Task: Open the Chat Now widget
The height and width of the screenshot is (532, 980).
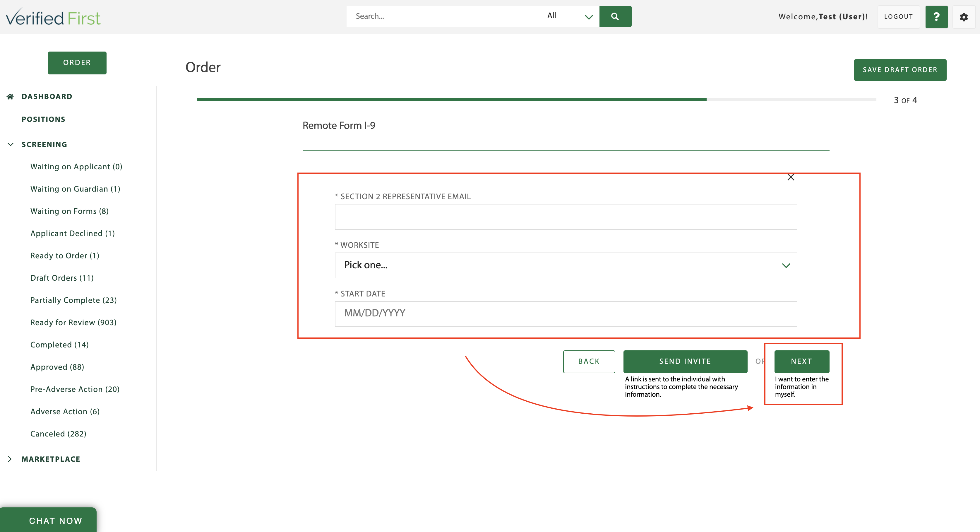Action: [48, 520]
